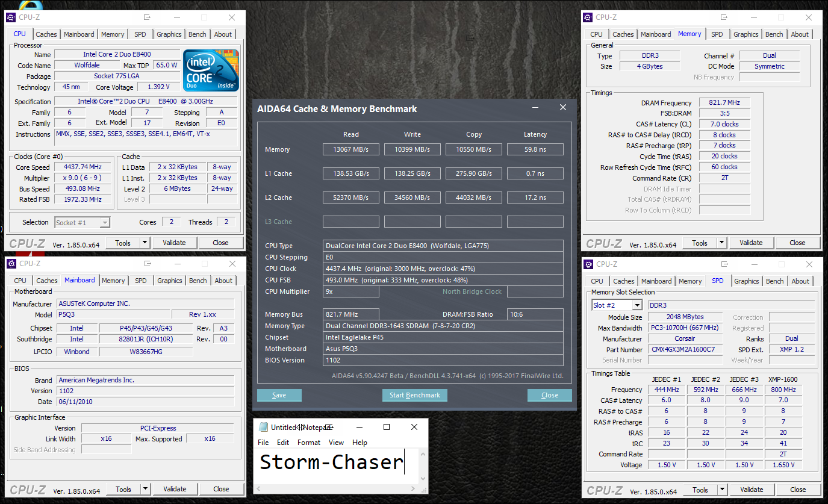Click the Command Rate value 2T in the Memory window
The width and height of the screenshot is (828, 504).
(x=724, y=178)
